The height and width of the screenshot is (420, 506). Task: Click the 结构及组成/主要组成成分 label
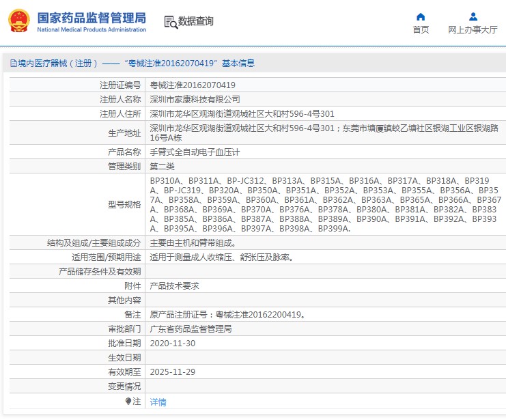pyautogui.click(x=94, y=243)
